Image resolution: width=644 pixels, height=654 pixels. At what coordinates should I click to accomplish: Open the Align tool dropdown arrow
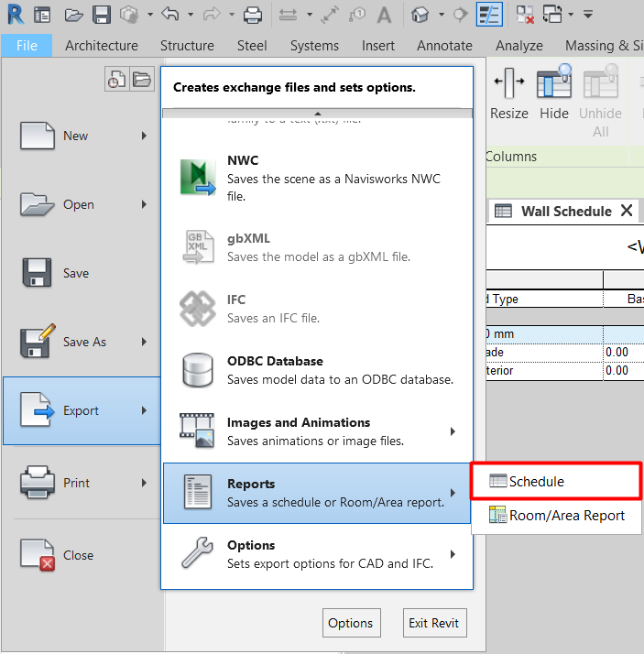(x=310, y=15)
